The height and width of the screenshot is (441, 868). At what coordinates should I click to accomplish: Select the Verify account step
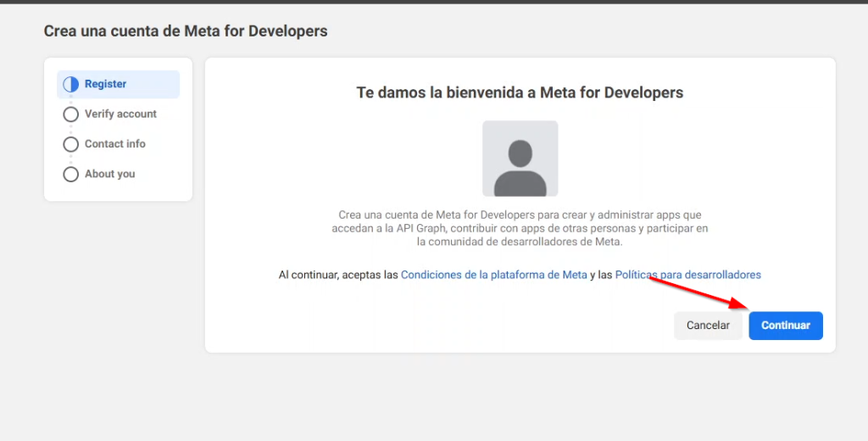click(109, 114)
